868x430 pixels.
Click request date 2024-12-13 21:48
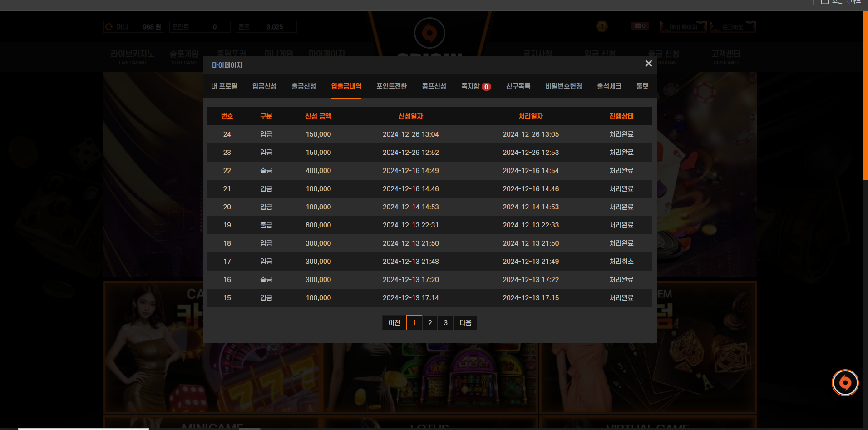(411, 261)
